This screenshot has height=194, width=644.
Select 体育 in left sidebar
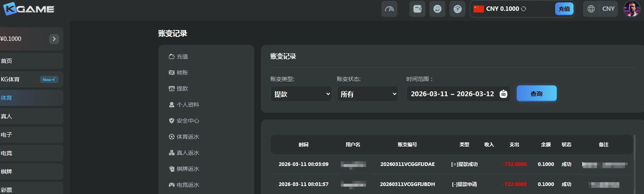coord(32,98)
